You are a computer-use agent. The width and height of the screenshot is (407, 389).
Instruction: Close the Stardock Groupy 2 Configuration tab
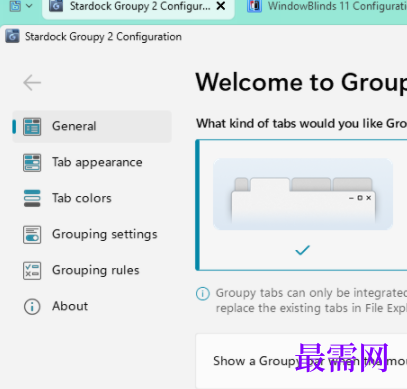click(221, 6)
